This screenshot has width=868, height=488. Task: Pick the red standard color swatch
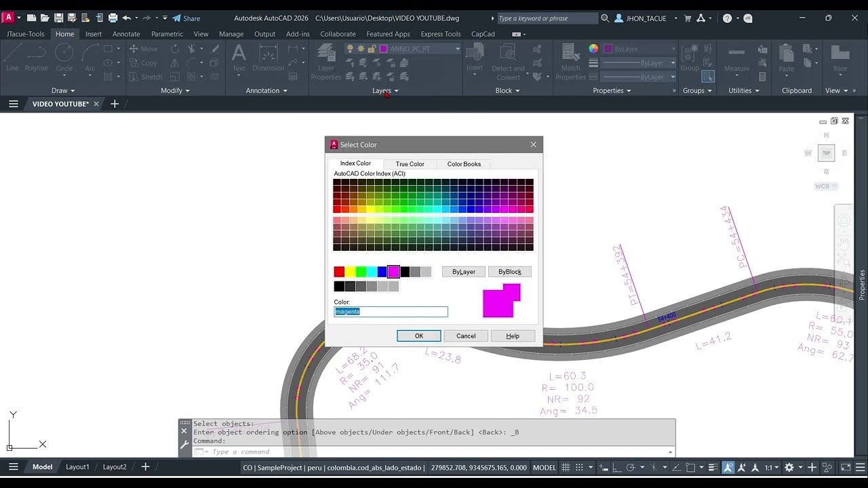point(339,272)
